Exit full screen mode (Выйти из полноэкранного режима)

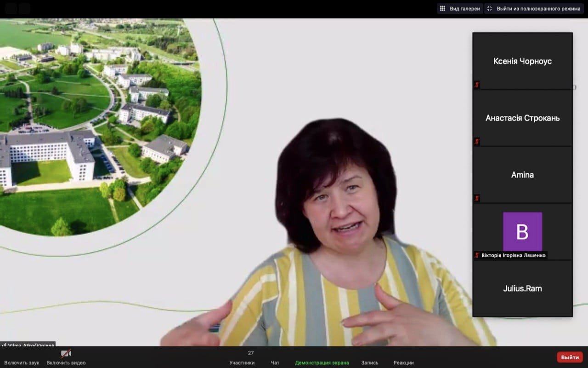click(x=534, y=8)
